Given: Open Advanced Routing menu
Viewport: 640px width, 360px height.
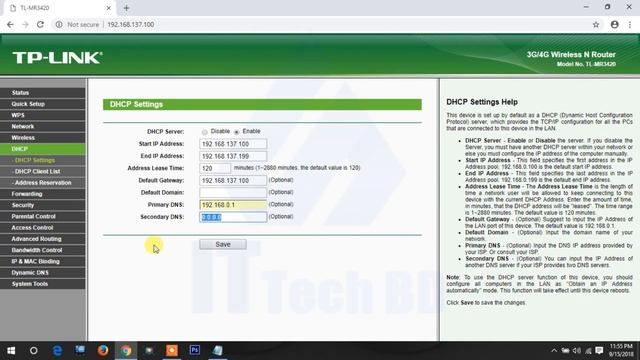Looking at the screenshot, I should coord(43,239).
